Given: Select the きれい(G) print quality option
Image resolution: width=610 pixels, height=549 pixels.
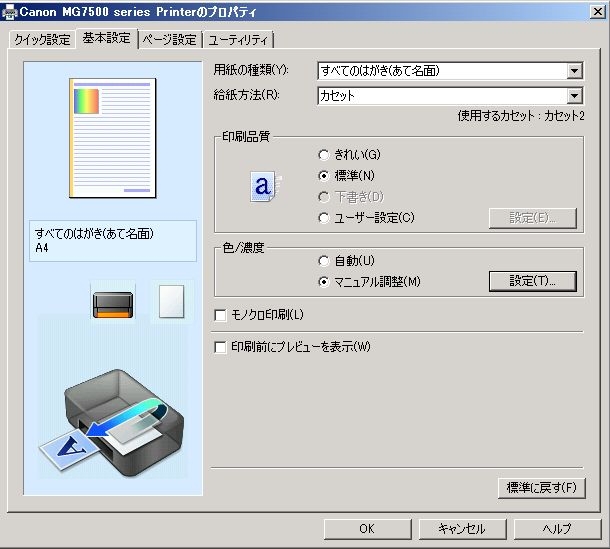Looking at the screenshot, I should [x=349, y=155].
